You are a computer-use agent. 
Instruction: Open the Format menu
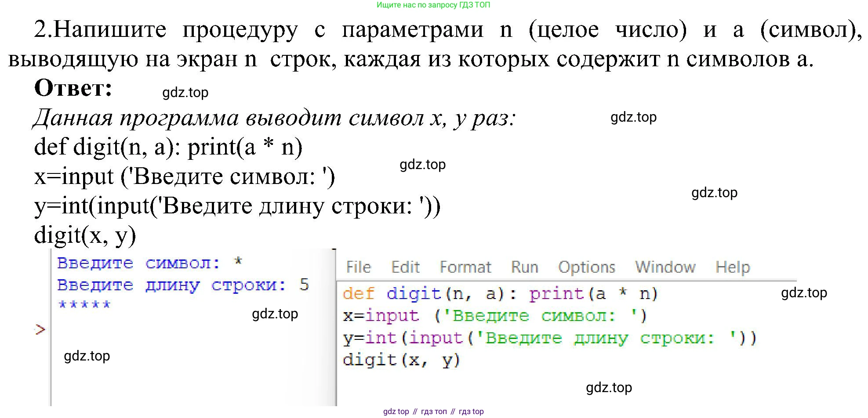coord(465,267)
